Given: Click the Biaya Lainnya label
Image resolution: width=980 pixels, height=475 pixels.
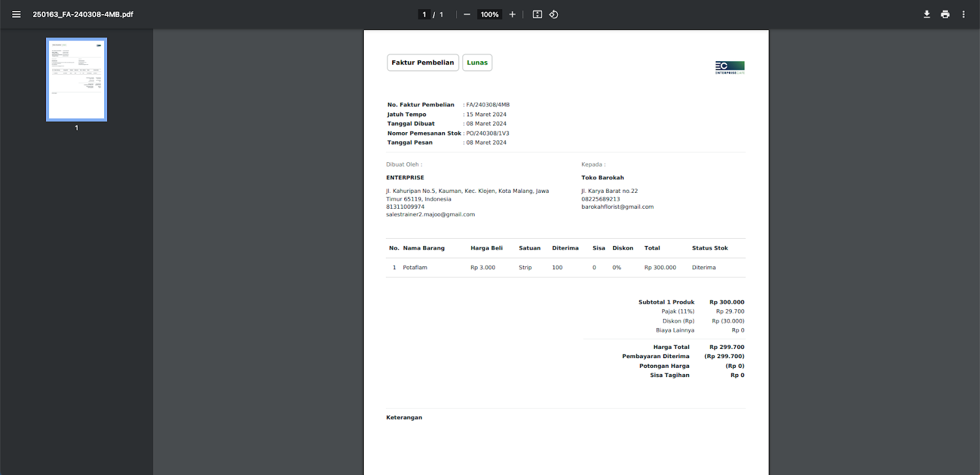Looking at the screenshot, I should coord(675,331).
